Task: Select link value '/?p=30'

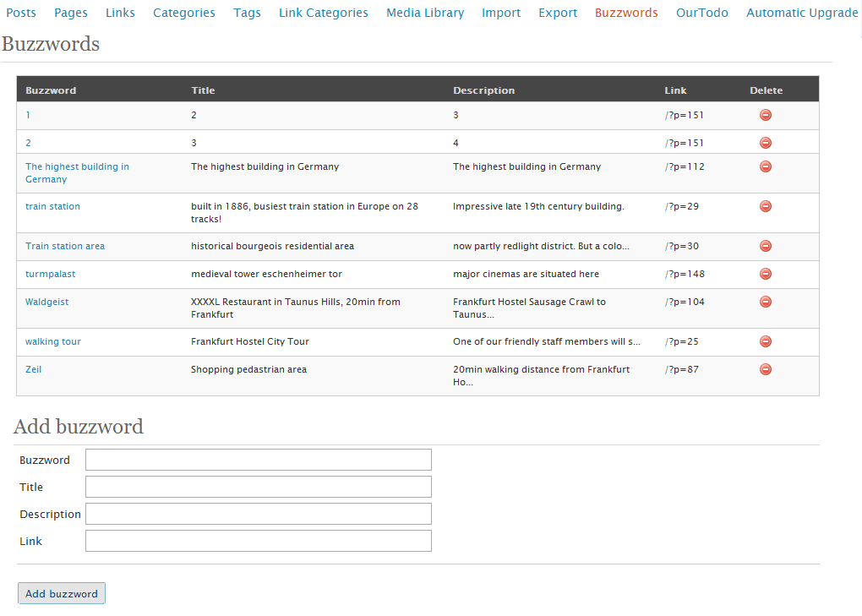Action: pyautogui.click(x=682, y=246)
